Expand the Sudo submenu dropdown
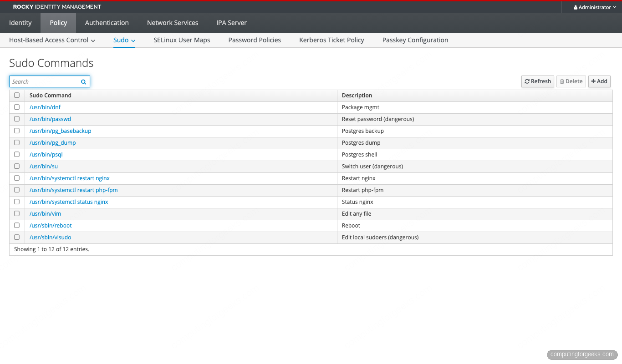The width and height of the screenshot is (622, 364). click(124, 40)
